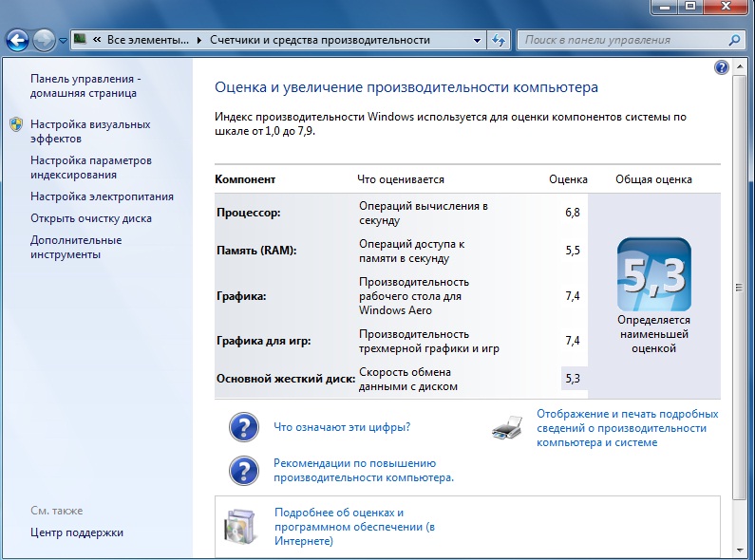Click the forward navigation arrow button

click(44, 41)
